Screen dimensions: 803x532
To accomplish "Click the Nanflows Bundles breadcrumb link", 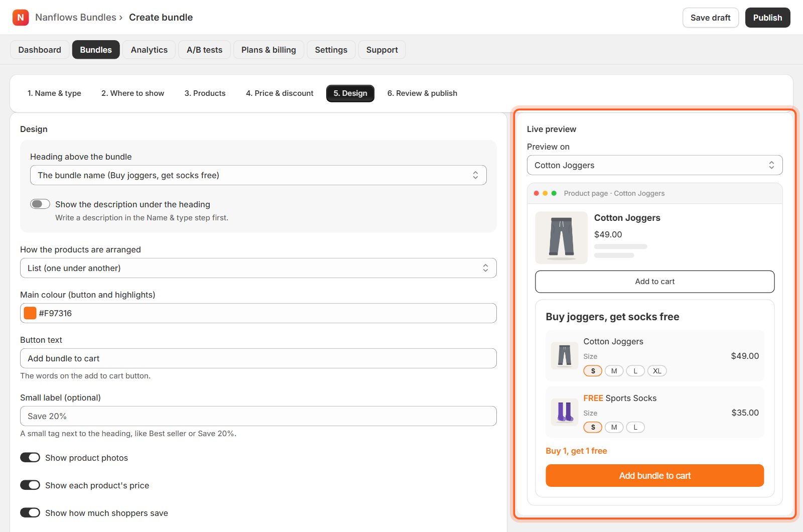I will click(x=76, y=18).
